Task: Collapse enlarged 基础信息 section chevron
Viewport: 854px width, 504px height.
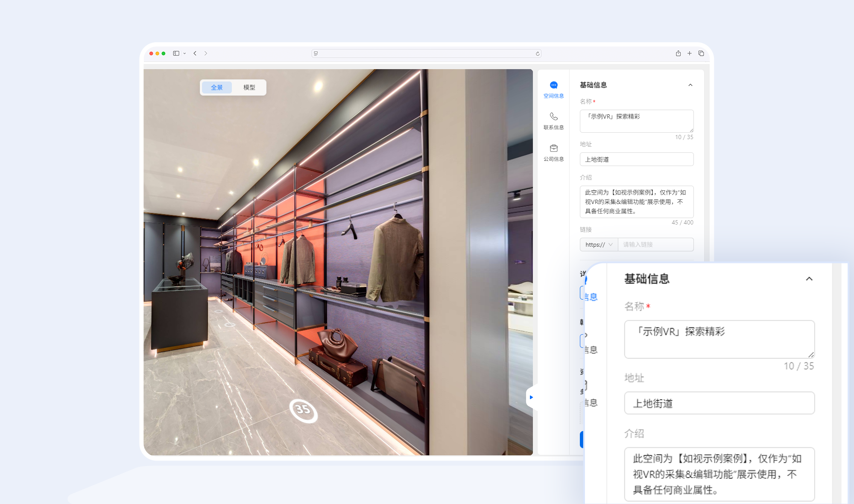Action: [x=809, y=279]
